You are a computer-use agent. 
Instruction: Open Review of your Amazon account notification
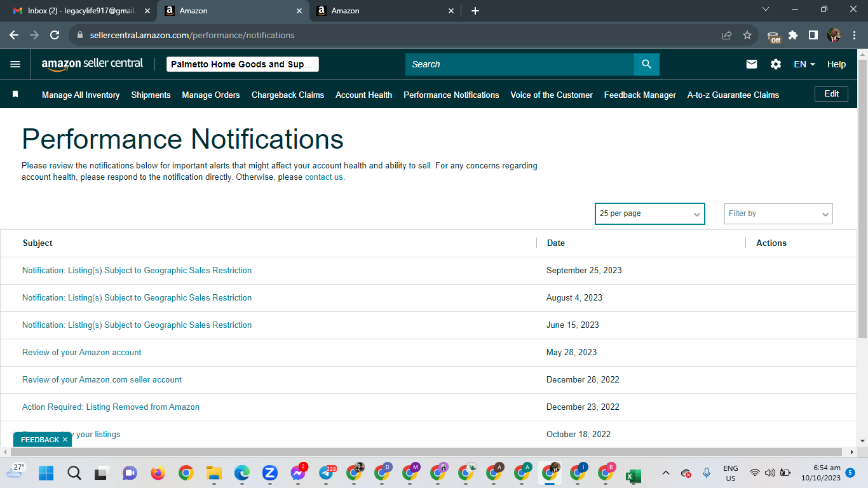82,352
